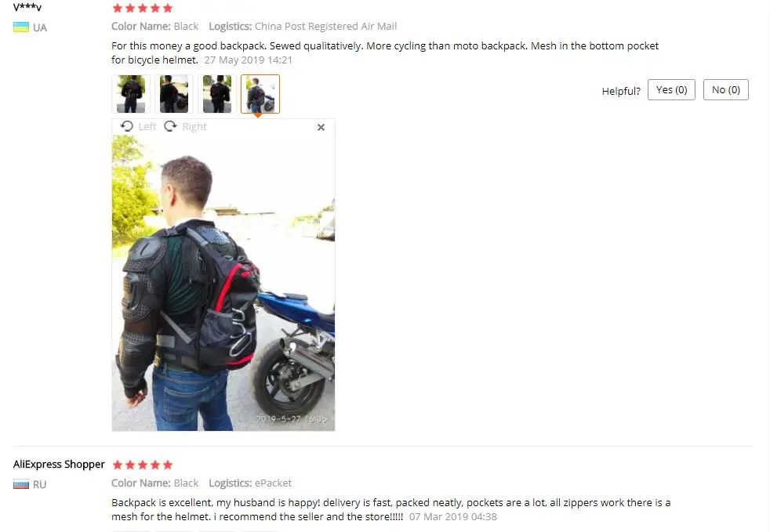Image resolution: width=770 pixels, height=532 pixels.
Task: Open the third review thumbnail
Action: 217,94
